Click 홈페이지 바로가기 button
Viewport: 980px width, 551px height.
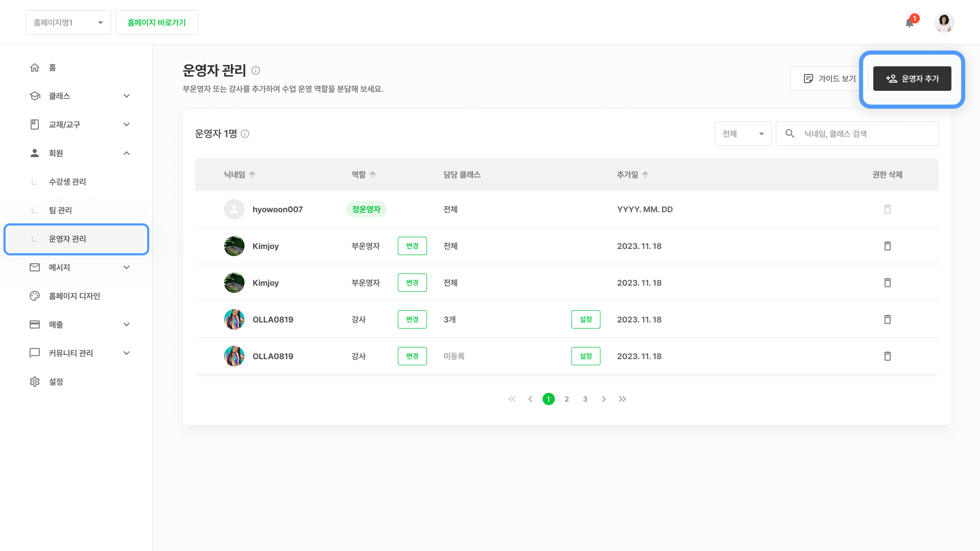coord(157,22)
